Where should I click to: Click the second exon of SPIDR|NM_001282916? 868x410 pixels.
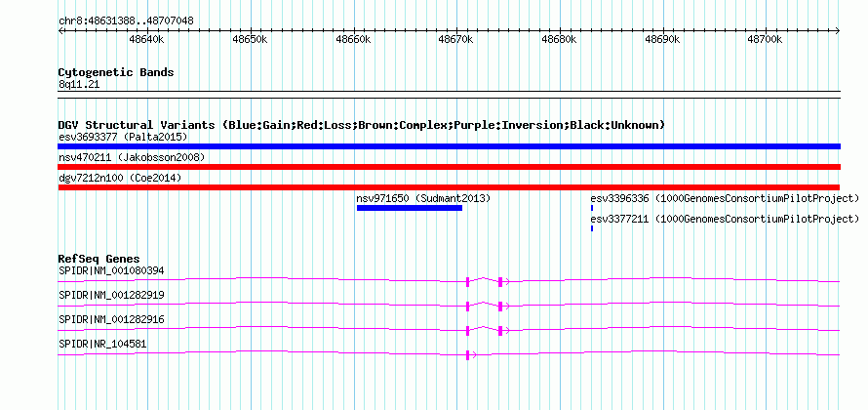[500, 330]
